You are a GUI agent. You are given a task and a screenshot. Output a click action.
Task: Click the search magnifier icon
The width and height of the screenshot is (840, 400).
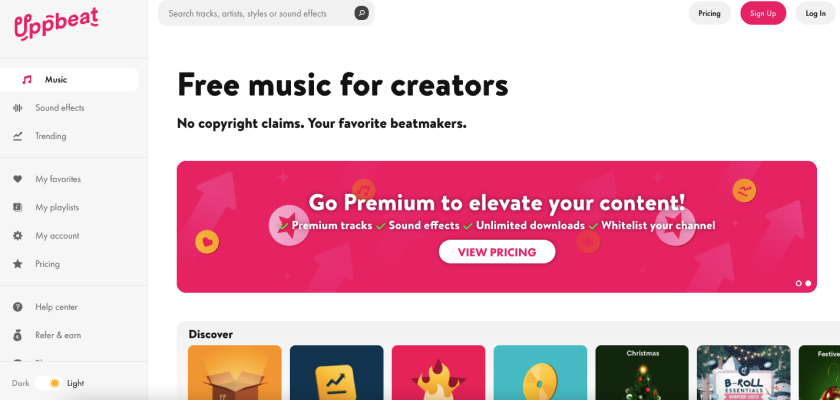[361, 13]
